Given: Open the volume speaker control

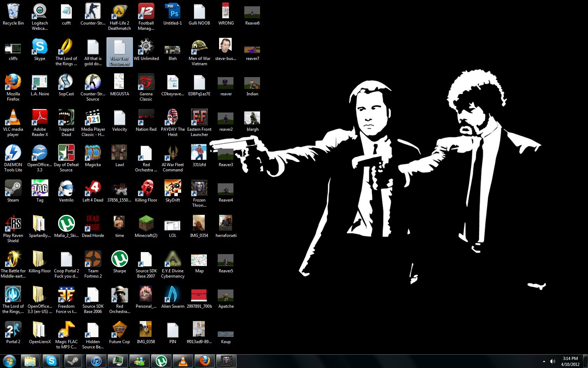Looking at the screenshot, I should coord(553,361).
